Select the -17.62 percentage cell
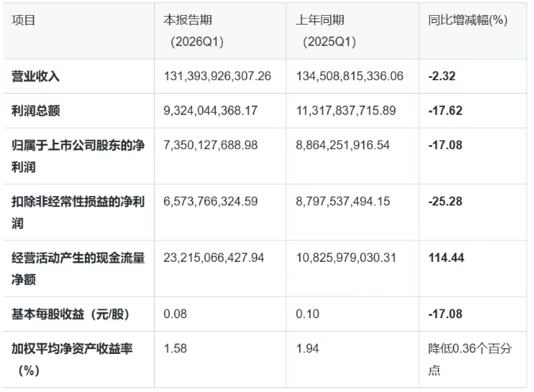This screenshot has height=392, width=534. 444,111
